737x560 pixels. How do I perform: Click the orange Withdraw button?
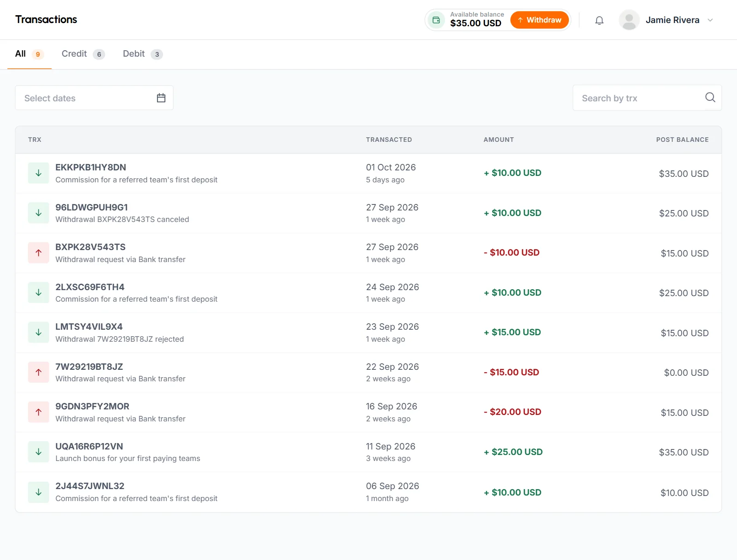click(x=539, y=20)
